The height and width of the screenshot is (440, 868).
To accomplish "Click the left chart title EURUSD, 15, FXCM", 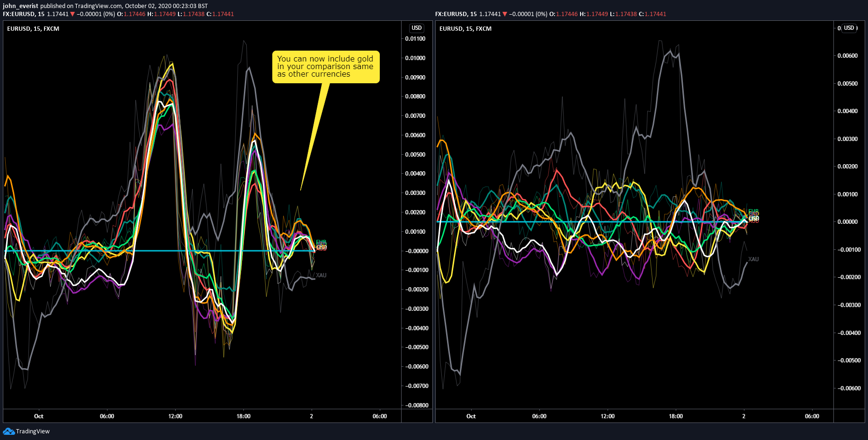I will pos(33,29).
